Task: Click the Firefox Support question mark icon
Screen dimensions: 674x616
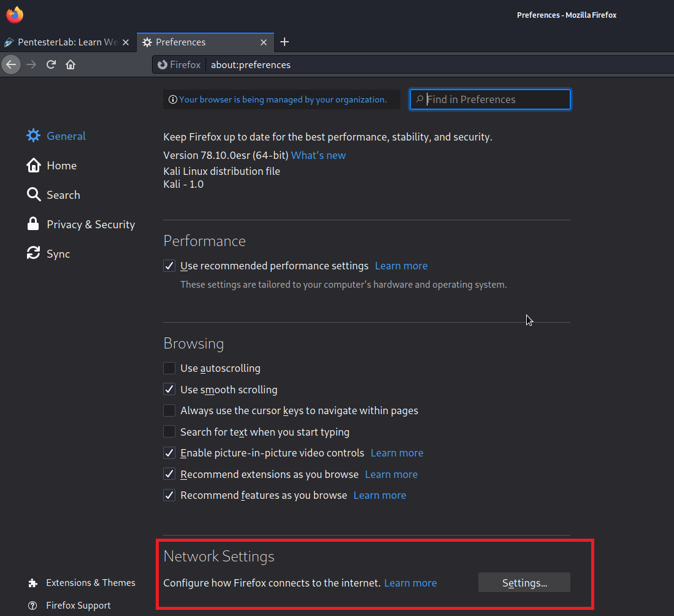Action: click(x=33, y=606)
